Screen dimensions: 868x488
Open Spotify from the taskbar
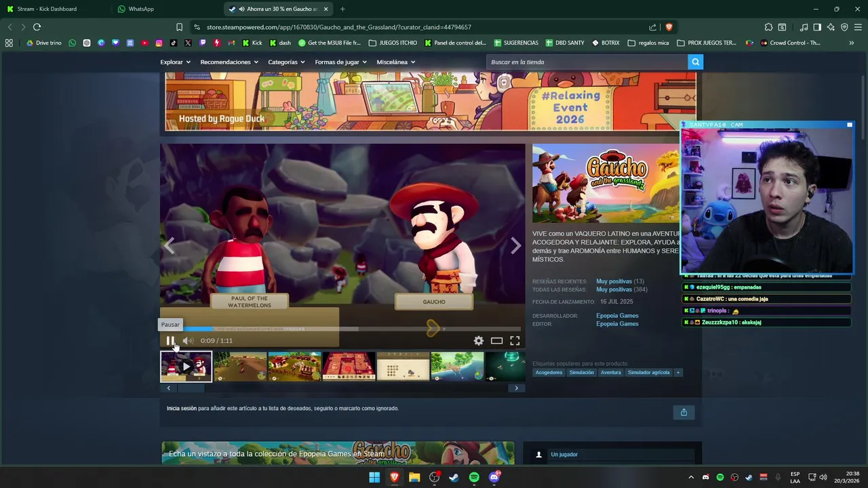pos(474,477)
